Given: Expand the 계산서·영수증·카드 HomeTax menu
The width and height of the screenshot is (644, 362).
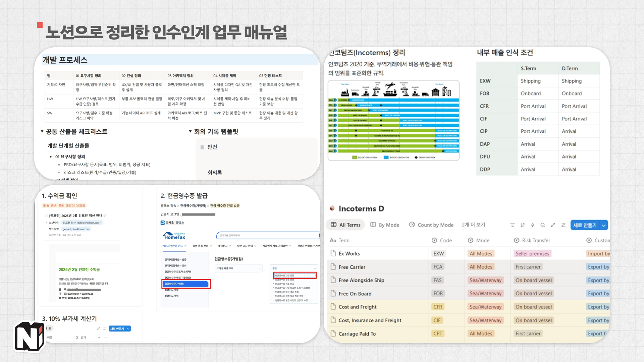Looking at the screenshot, I should [x=174, y=246].
